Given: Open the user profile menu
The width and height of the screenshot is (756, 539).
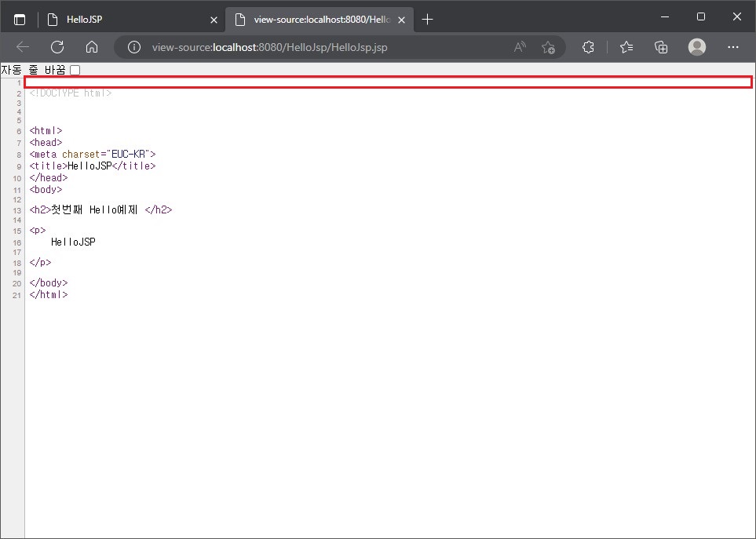Looking at the screenshot, I should point(696,47).
